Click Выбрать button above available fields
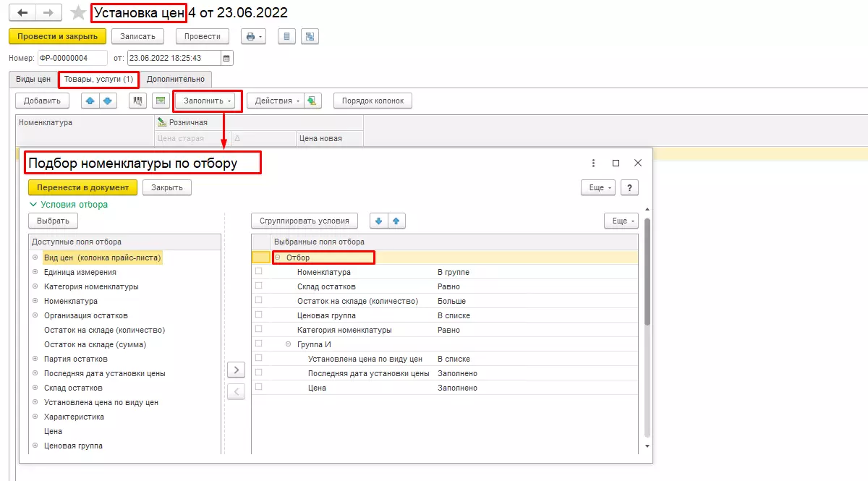Screen dimensions: 868x481 pos(53,221)
